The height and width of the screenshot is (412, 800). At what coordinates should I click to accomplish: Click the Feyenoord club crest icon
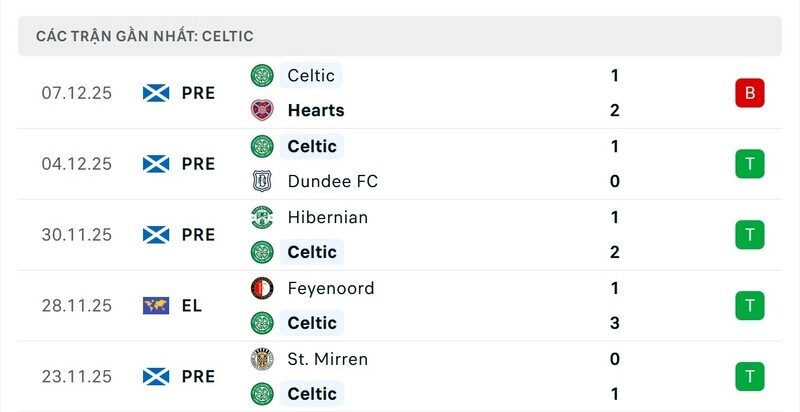coord(262,288)
